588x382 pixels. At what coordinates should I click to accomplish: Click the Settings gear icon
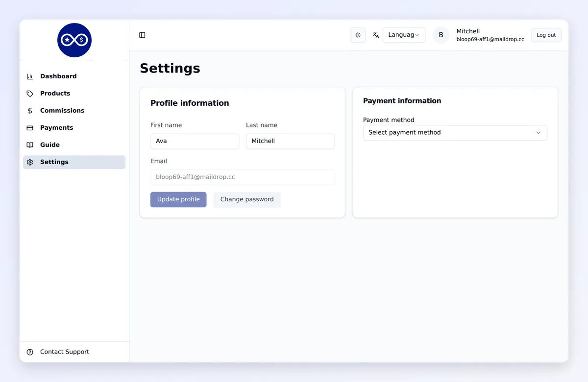click(30, 162)
